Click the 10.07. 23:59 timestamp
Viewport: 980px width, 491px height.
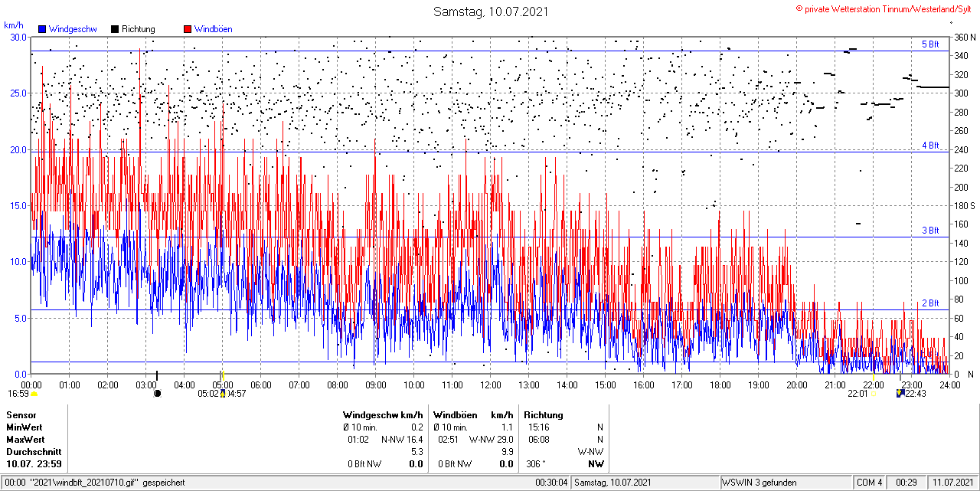(34, 464)
